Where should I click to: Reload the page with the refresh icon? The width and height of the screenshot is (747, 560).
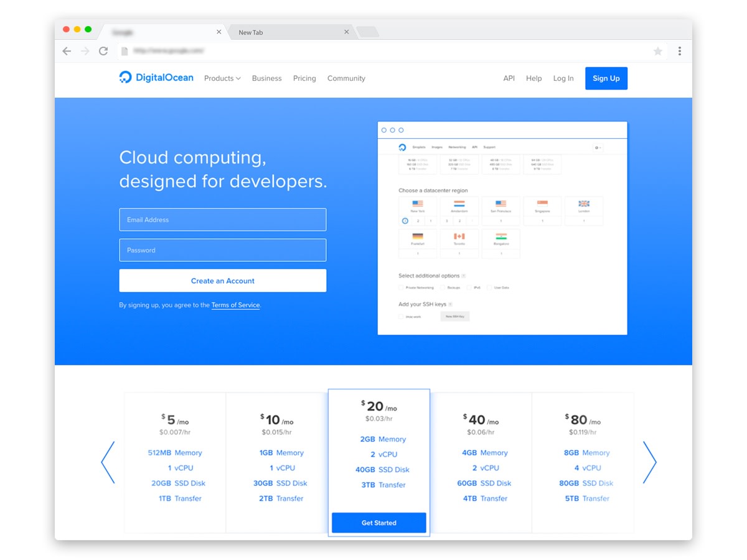click(x=103, y=51)
